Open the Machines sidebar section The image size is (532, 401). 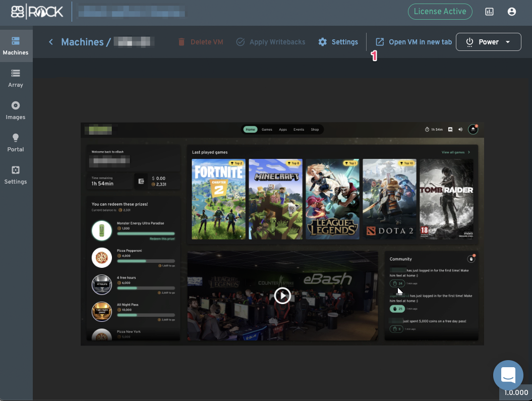point(16,46)
